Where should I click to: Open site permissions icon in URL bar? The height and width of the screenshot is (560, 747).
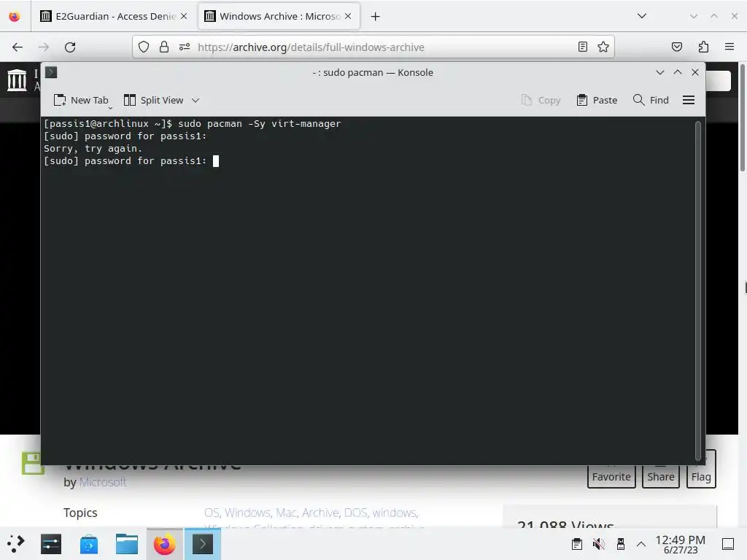(185, 47)
